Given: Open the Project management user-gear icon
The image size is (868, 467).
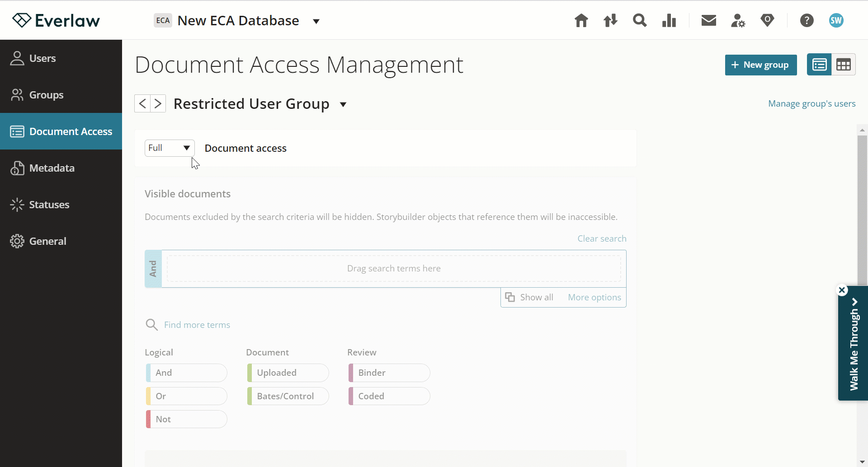Looking at the screenshot, I should (738, 20).
